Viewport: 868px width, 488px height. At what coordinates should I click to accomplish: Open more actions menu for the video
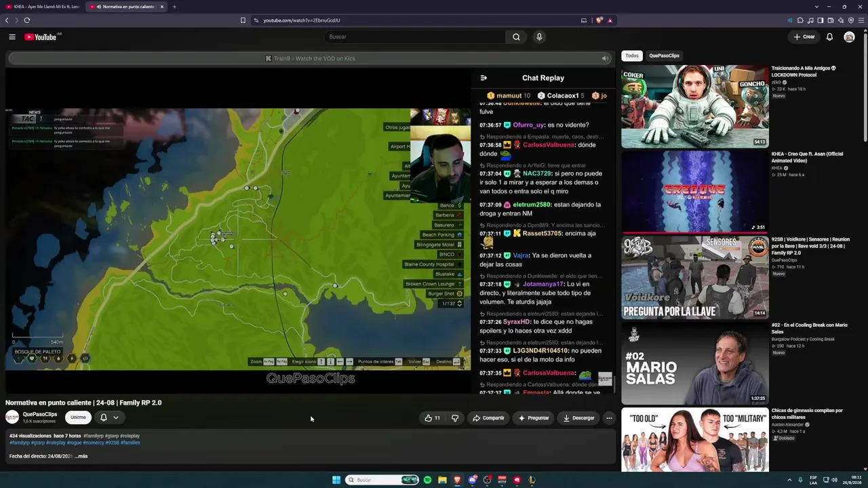coord(609,418)
